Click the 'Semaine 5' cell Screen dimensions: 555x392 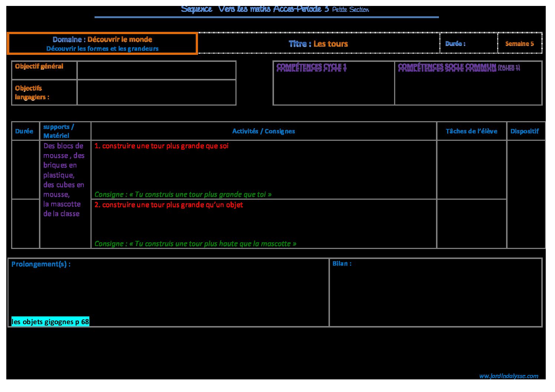pyautogui.click(x=519, y=44)
